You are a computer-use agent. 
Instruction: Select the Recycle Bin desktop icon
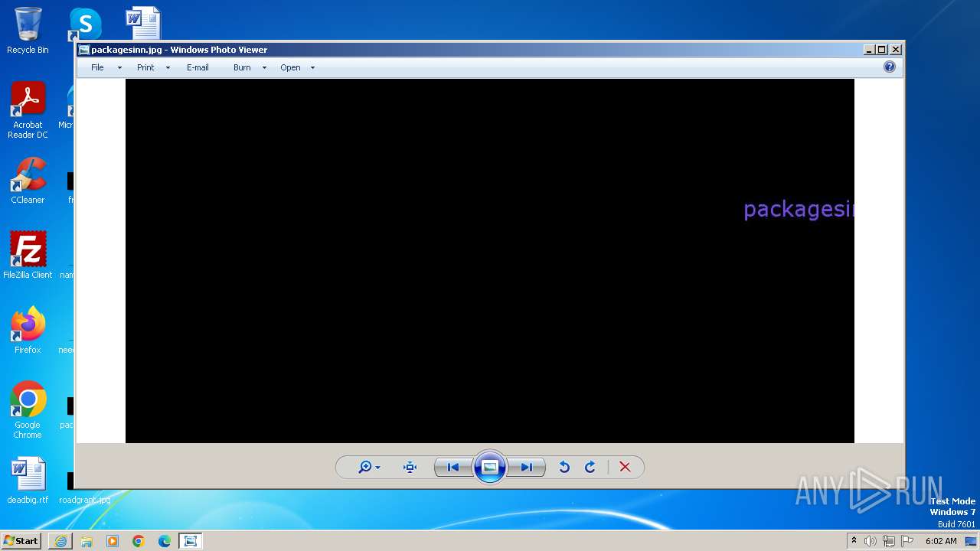click(x=28, y=31)
